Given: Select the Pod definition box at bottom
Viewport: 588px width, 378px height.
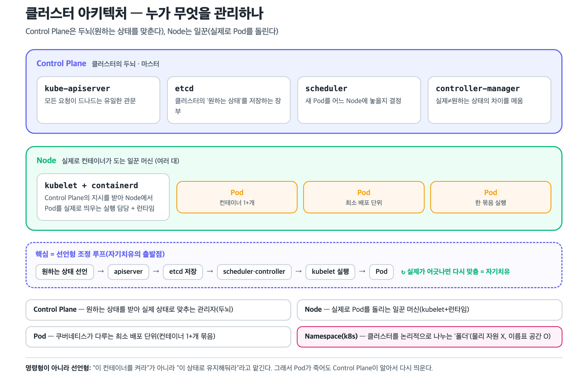Looking at the screenshot, I should 158,337.
